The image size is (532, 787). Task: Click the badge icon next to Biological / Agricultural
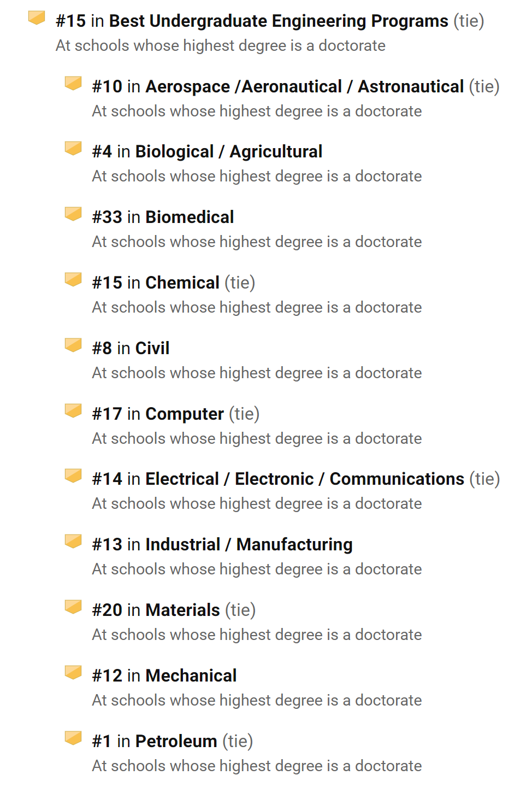pyautogui.click(x=73, y=149)
